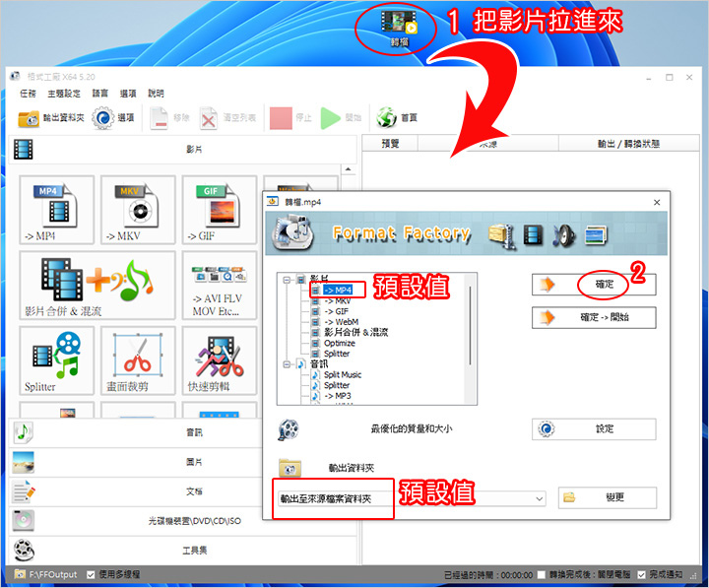
Task: Click the 移除 toolbar button
Action: (170, 118)
